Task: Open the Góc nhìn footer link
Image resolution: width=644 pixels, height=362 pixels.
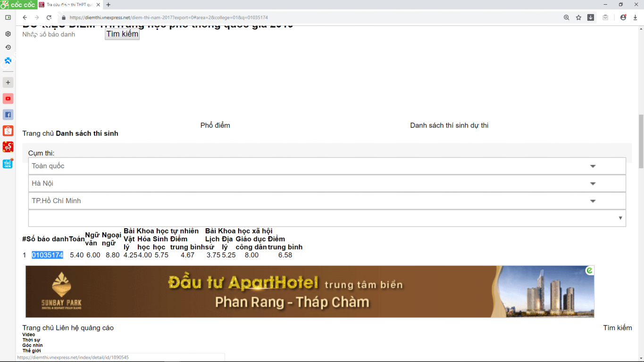Action: 33,346
